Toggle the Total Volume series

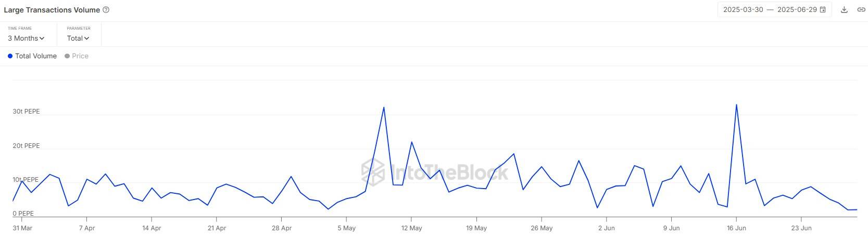point(32,56)
